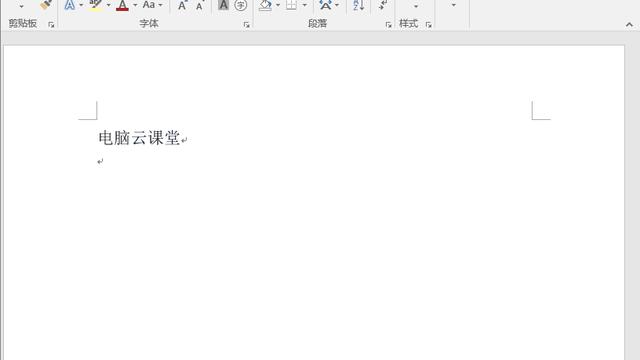Open the Paste dropdown arrow
This screenshot has width=640, height=360.
[x=21, y=6]
